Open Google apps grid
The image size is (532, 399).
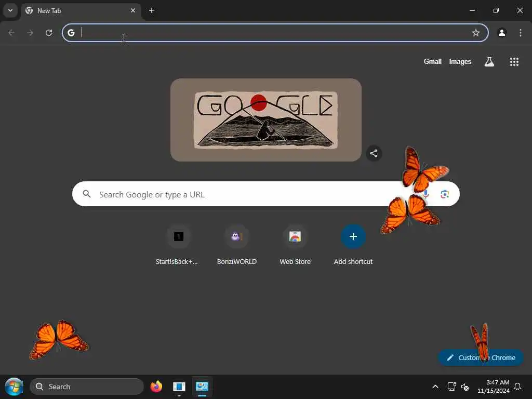point(514,61)
